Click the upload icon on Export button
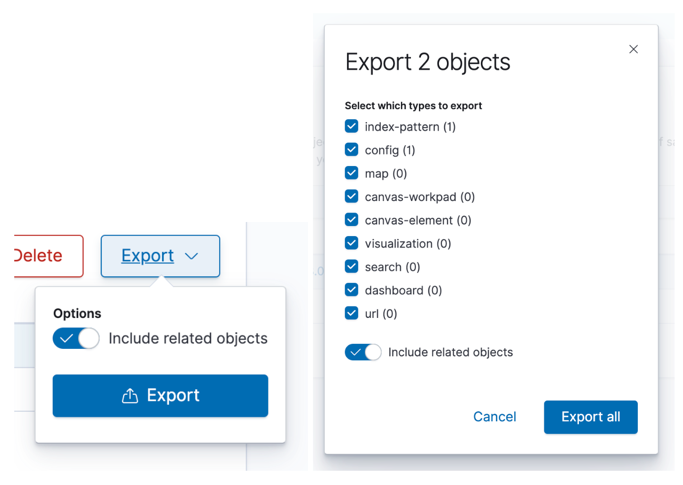Viewport: 683px width, 485px height. coord(130,396)
